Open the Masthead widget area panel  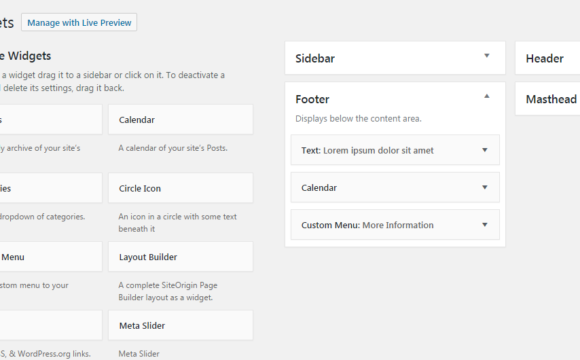pyautogui.click(x=548, y=99)
